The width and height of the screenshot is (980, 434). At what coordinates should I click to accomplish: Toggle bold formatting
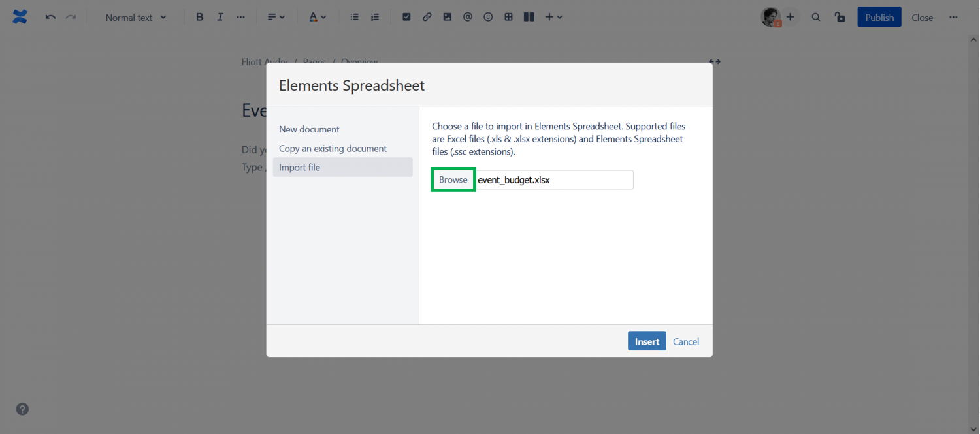[200, 18]
